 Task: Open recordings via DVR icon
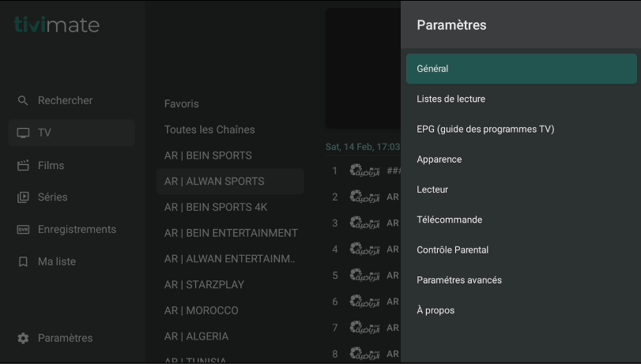tap(23, 230)
